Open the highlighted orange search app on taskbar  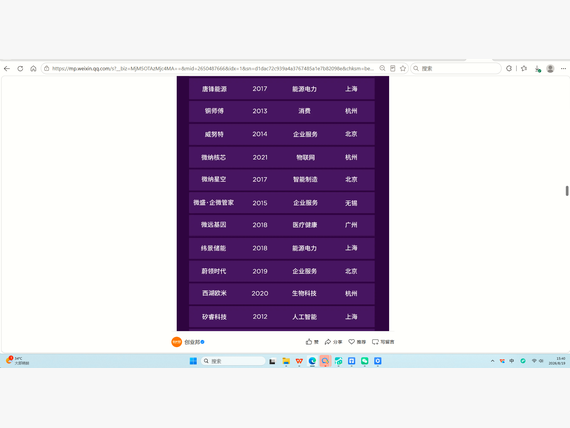(x=325, y=361)
